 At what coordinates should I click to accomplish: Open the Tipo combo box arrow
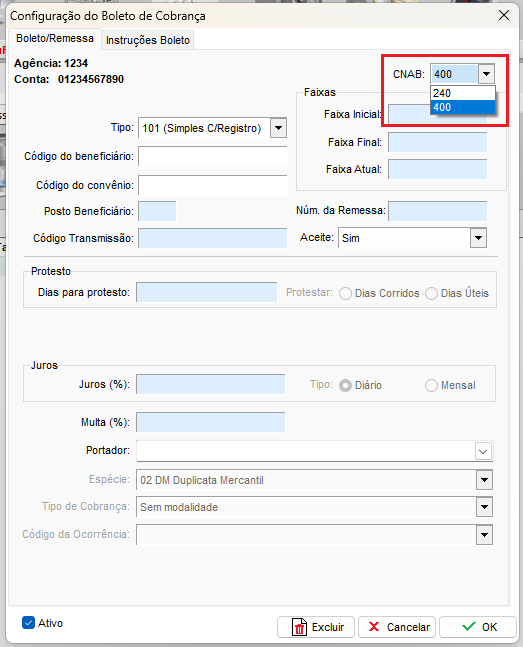click(278, 128)
